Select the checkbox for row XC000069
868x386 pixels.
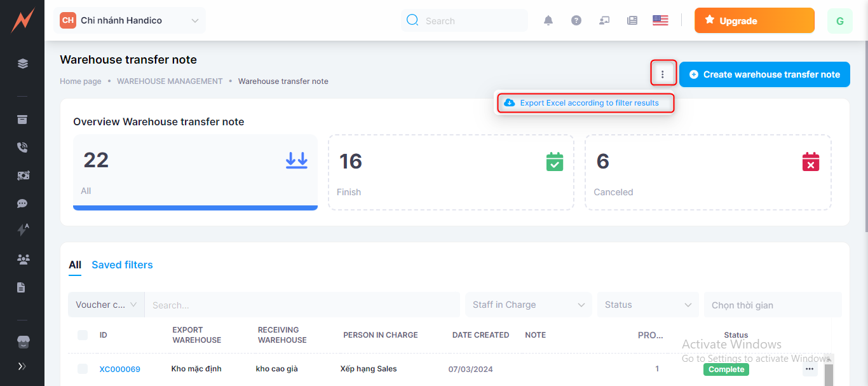click(x=83, y=369)
